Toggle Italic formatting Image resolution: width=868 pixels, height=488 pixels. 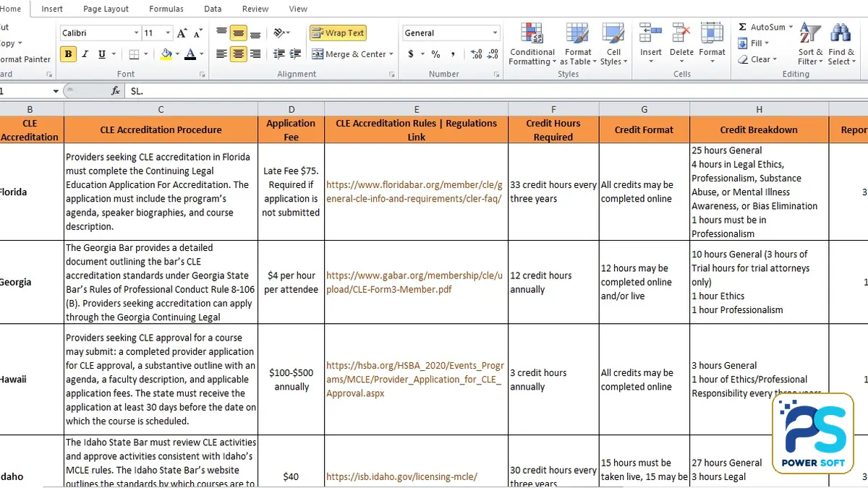85,54
